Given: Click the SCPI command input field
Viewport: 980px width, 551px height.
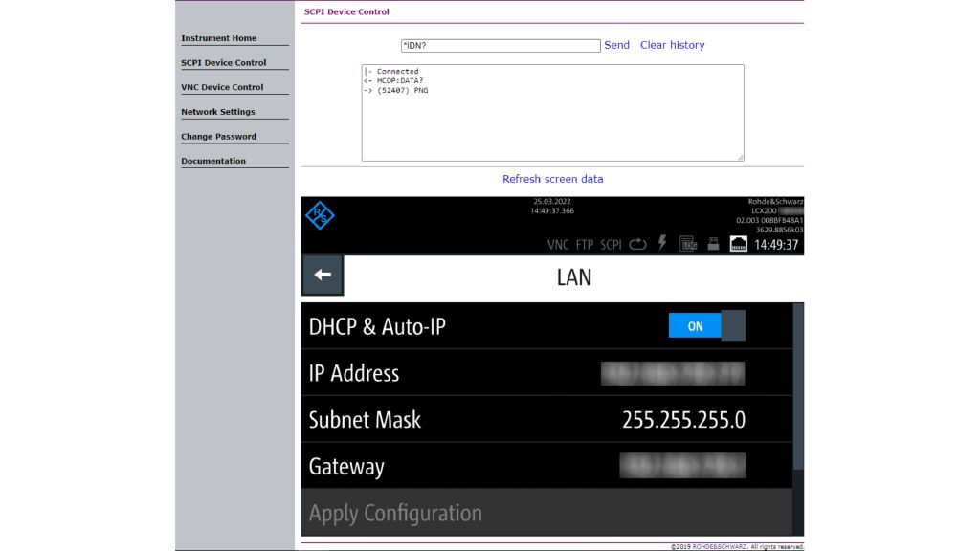Looking at the screenshot, I should click(501, 45).
